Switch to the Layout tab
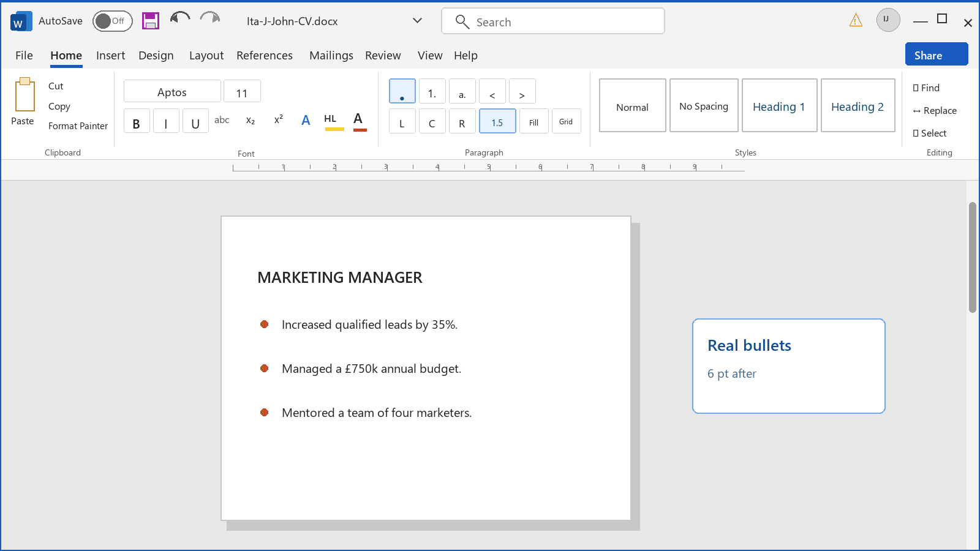Viewport: 980px width, 551px height. click(x=206, y=55)
